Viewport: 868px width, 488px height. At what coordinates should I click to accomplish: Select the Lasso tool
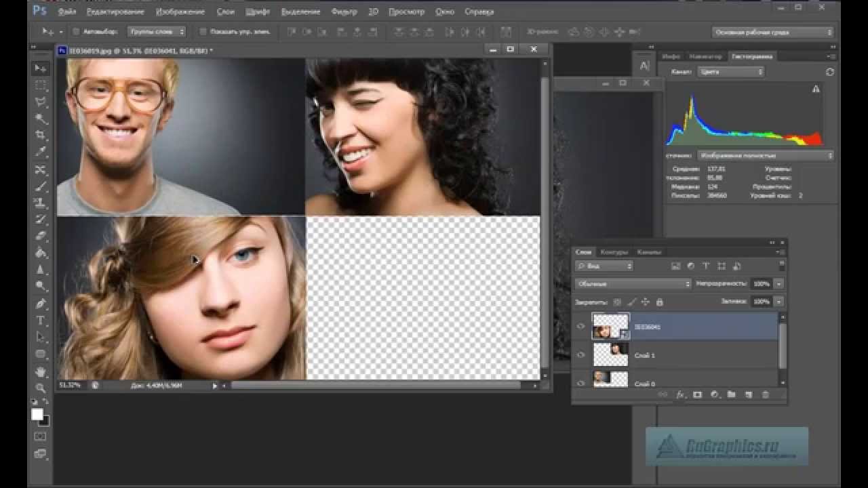tap(41, 102)
